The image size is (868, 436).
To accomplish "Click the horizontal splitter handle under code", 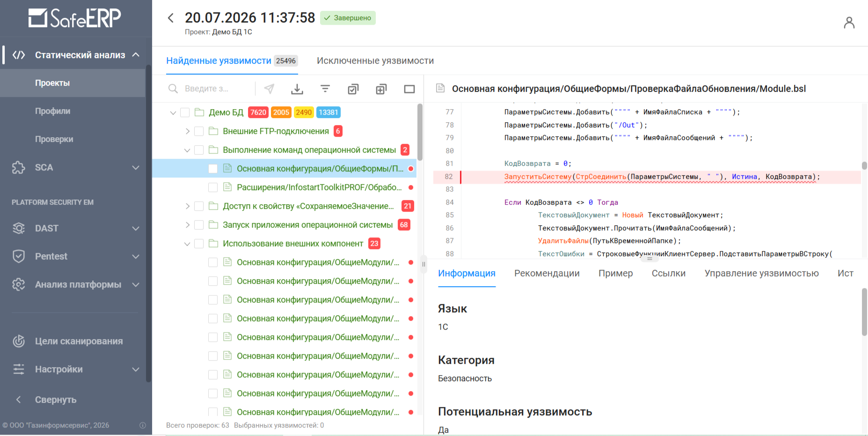I will coord(649,259).
